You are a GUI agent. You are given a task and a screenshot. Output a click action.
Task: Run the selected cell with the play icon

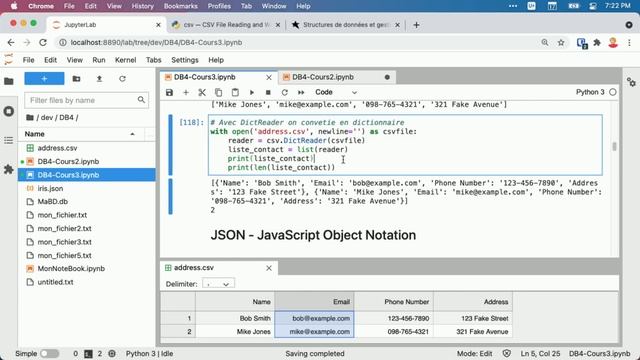251,93
